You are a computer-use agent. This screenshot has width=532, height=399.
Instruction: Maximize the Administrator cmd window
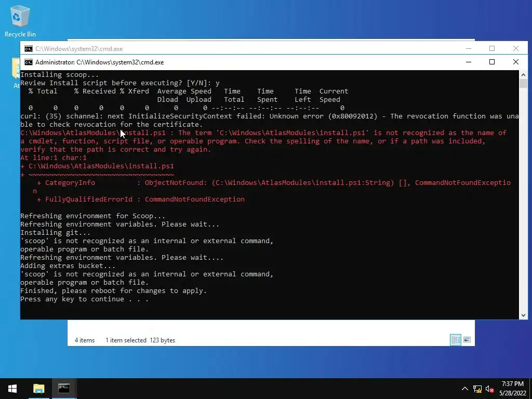point(492,62)
